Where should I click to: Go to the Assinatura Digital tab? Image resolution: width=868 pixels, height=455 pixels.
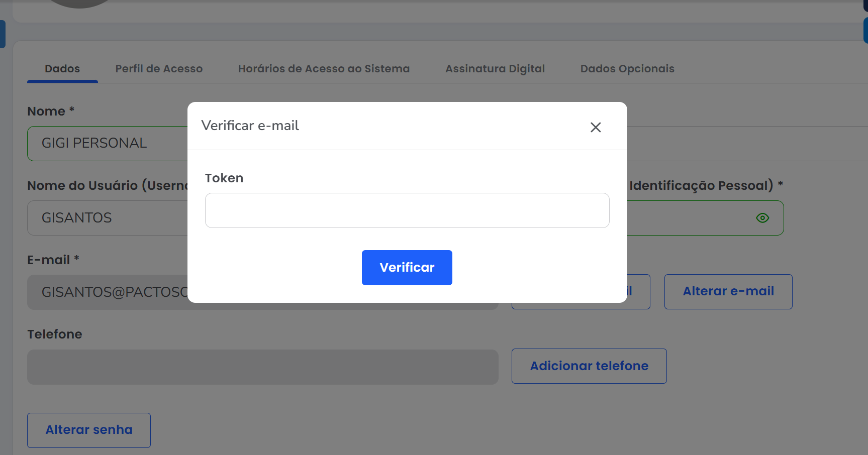click(495, 69)
